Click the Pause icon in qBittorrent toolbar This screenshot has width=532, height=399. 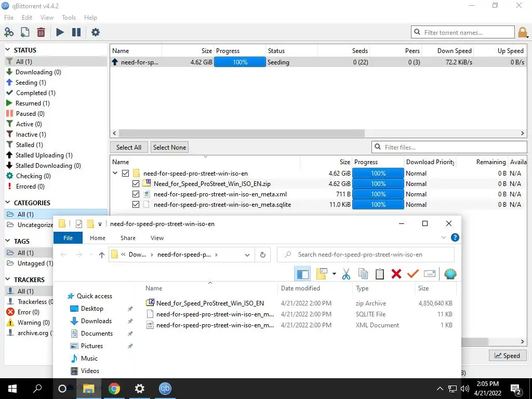(x=76, y=32)
